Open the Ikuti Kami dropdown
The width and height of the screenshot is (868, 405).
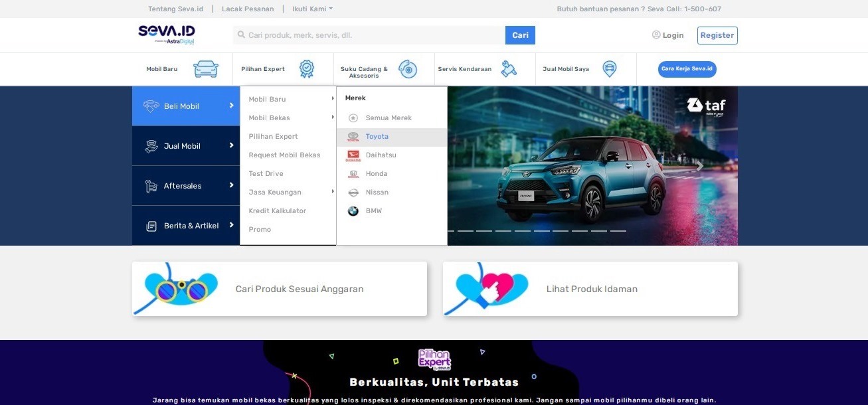coord(312,9)
